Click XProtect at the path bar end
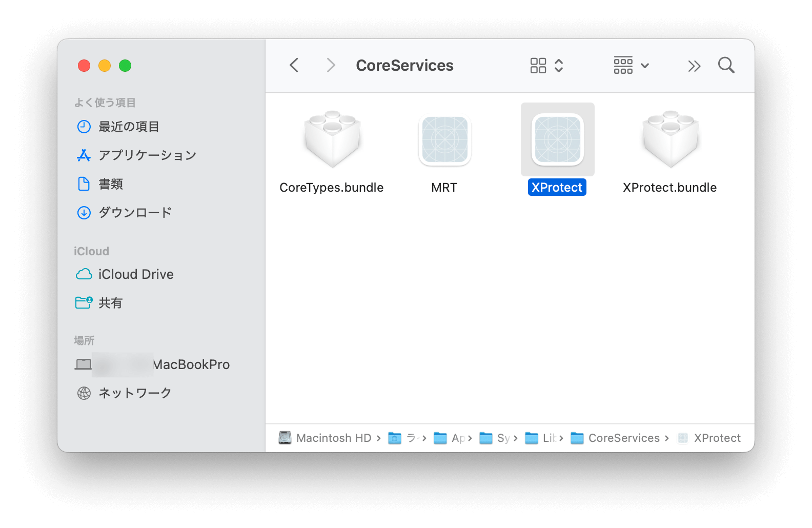This screenshot has width=812, height=528. tap(709, 438)
